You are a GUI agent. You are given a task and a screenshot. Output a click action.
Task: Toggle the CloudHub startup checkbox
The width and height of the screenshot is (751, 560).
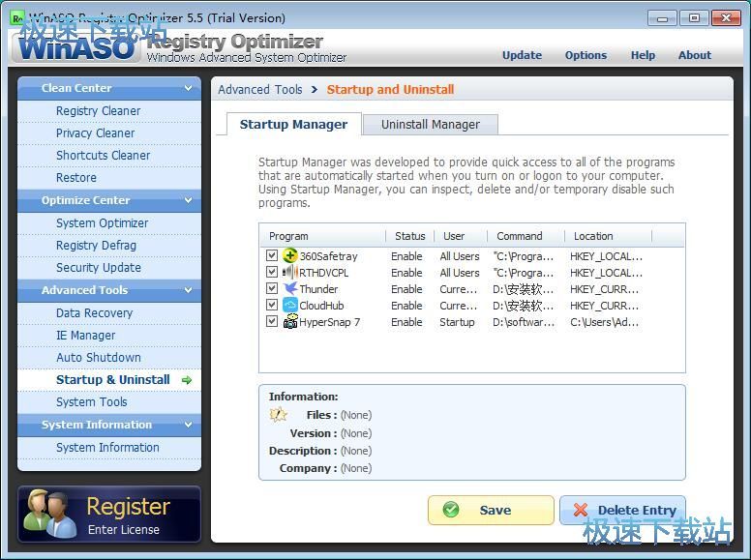pyautogui.click(x=272, y=306)
